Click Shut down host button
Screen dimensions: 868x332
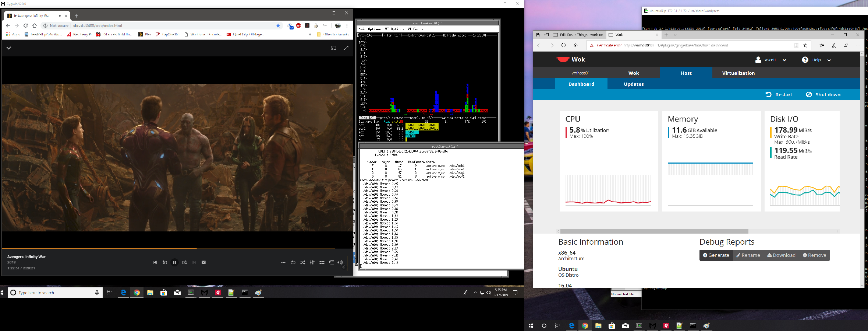point(823,95)
